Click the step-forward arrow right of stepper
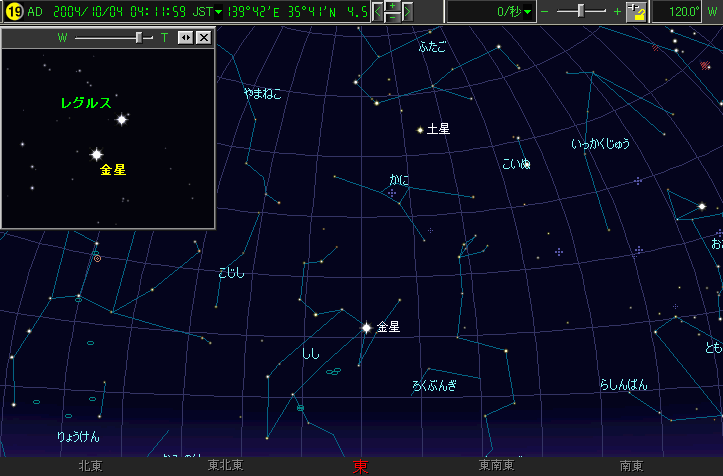This screenshot has width=723, height=476. (x=407, y=12)
